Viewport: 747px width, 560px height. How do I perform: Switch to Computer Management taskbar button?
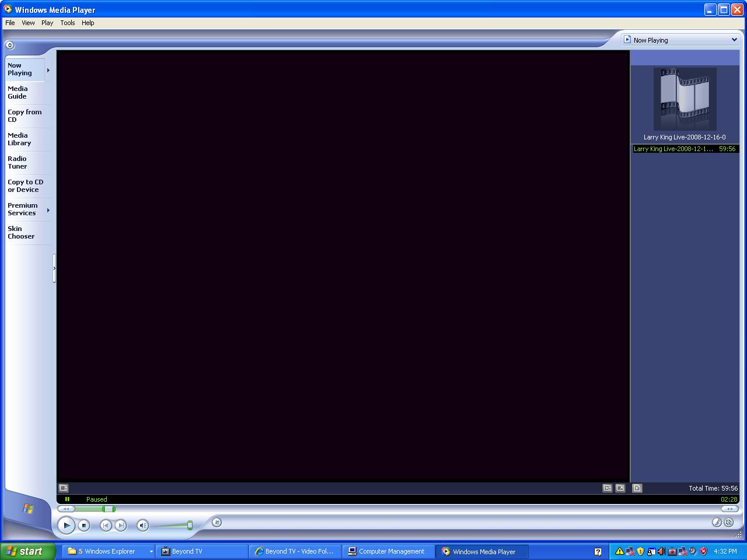point(389,551)
